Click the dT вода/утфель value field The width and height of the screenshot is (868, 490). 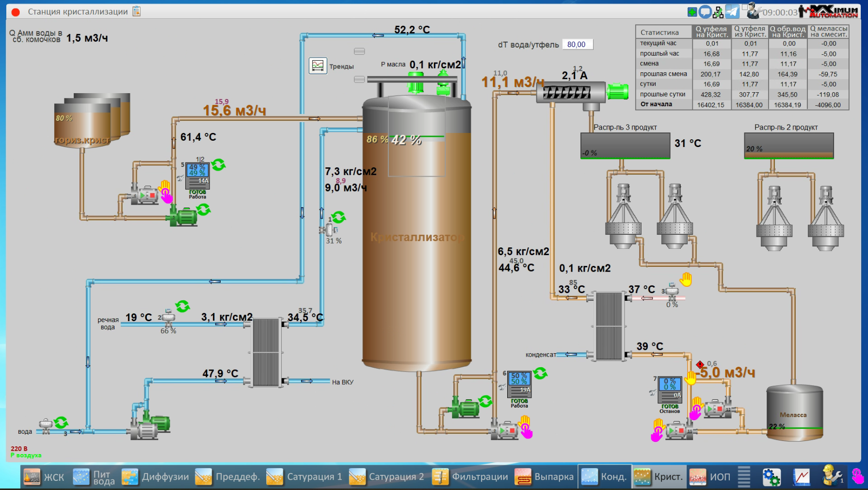577,45
